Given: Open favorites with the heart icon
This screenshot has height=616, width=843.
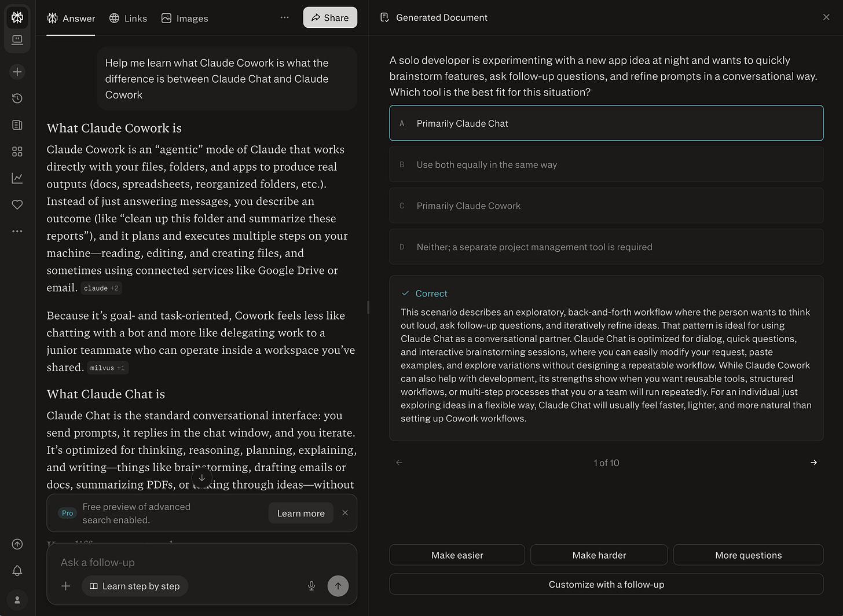Looking at the screenshot, I should pos(17,204).
